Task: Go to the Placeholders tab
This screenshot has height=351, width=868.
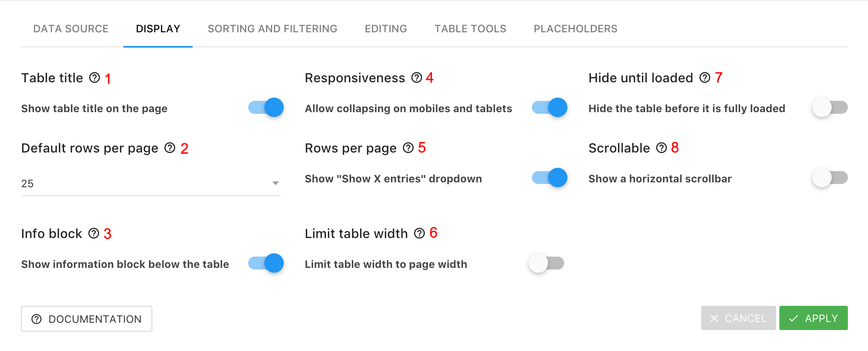Action: coord(575,29)
